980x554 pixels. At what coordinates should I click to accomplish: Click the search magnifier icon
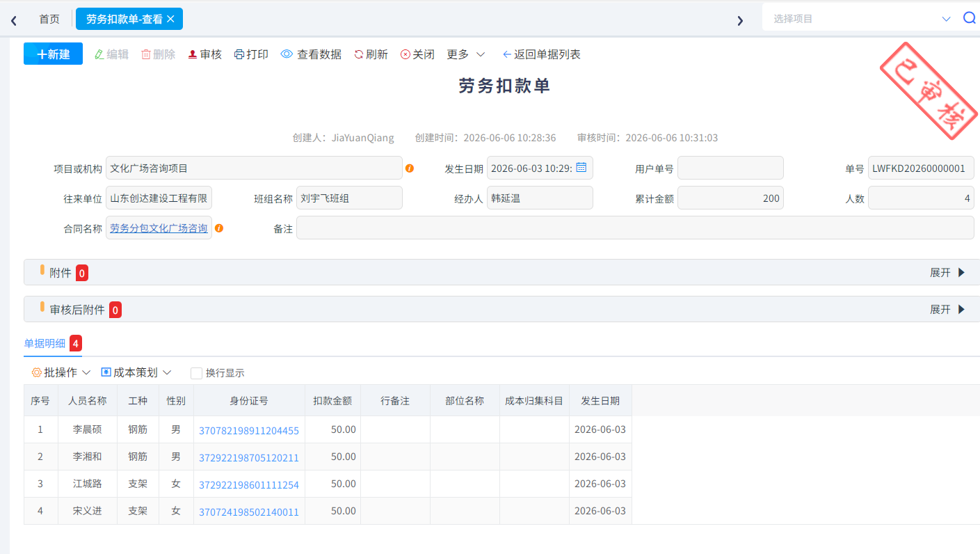pyautogui.click(x=969, y=18)
